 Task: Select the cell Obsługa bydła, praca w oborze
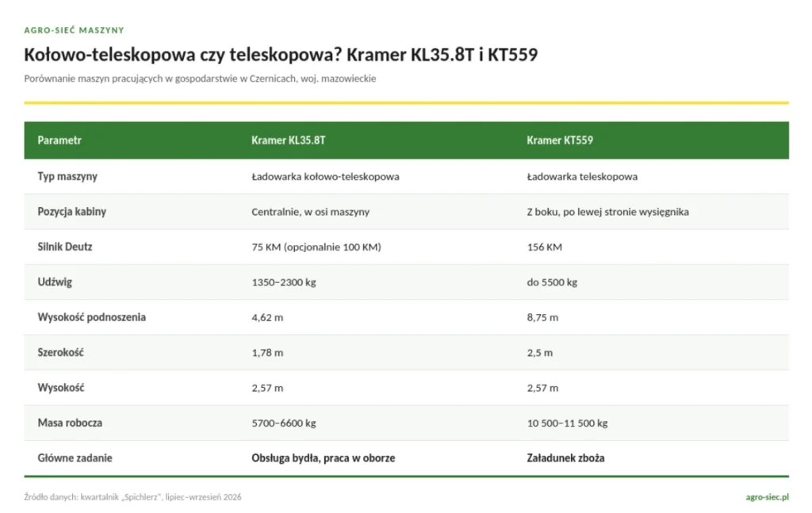pos(324,458)
